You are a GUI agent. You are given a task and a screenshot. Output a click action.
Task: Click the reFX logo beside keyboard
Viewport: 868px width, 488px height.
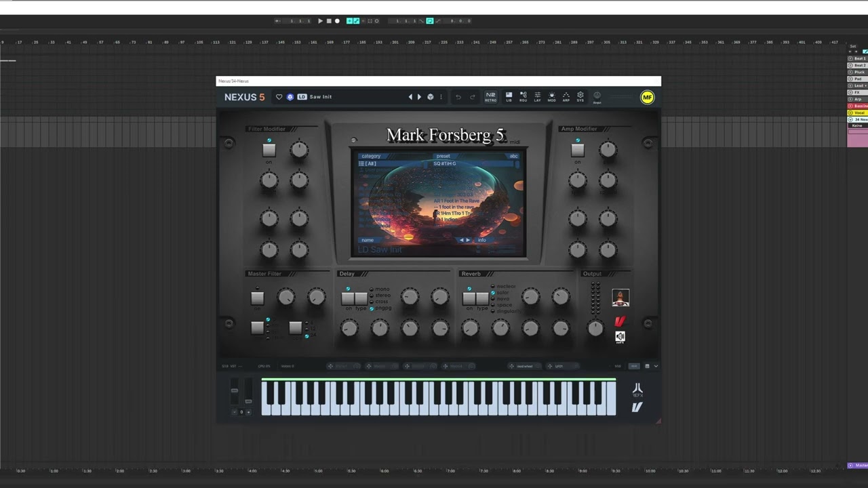point(637,390)
